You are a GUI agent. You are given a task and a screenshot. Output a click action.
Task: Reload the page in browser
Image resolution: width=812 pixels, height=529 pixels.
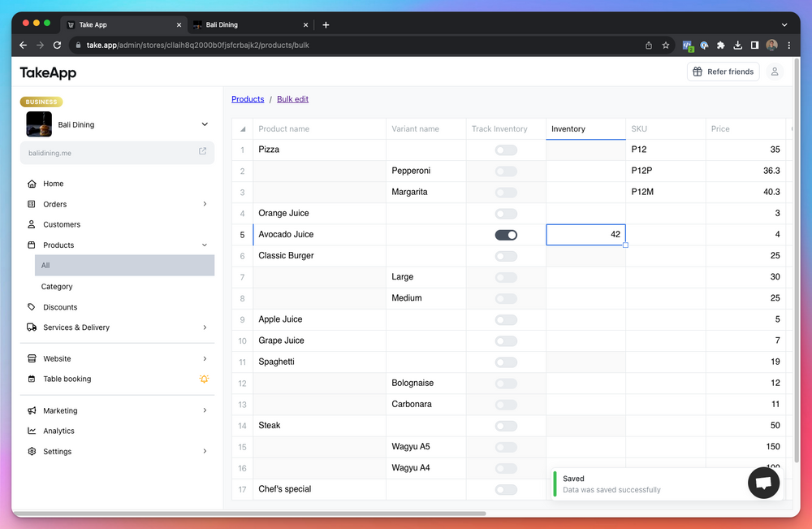point(57,45)
